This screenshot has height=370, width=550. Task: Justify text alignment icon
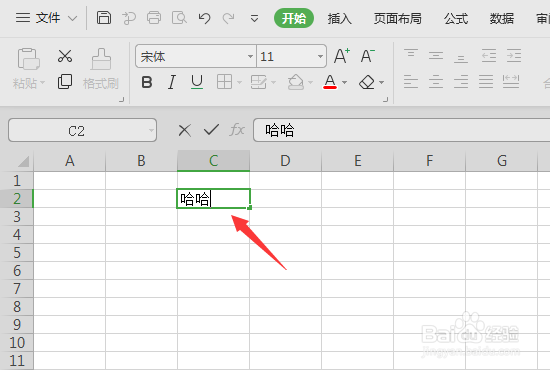(x=486, y=81)
